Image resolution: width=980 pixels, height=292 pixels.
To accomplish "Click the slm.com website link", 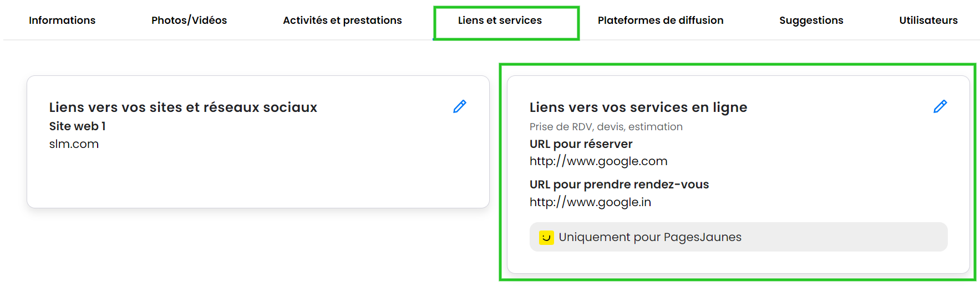I will [x=74, y=144].
